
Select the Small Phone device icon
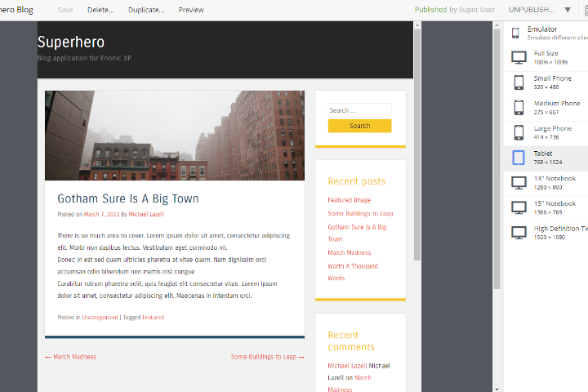519,82
